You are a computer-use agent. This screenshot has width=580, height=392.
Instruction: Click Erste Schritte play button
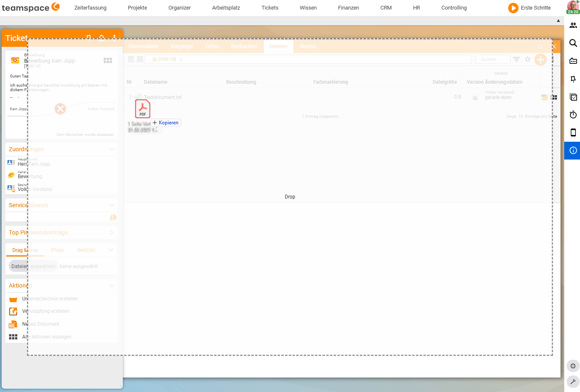tap(514, 8)
